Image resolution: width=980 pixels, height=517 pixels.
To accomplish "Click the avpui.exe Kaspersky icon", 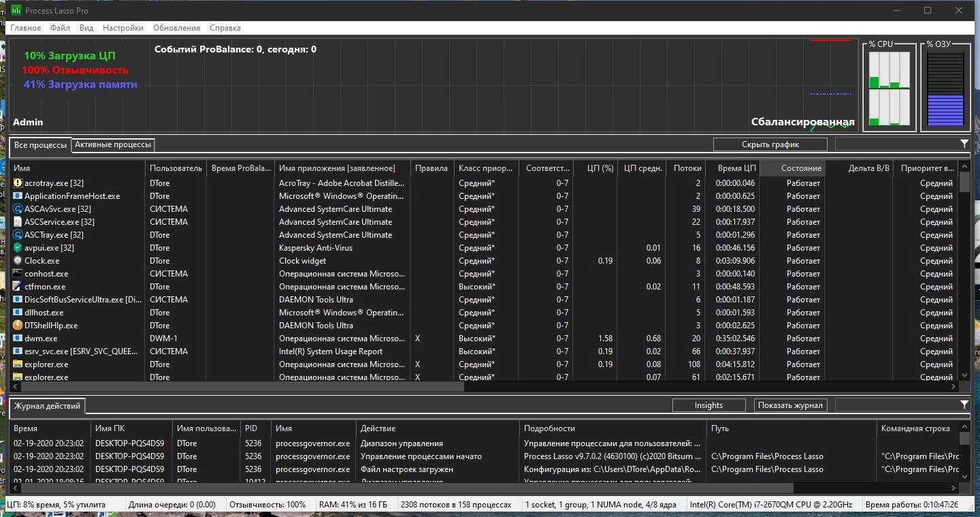I will click(x=18, y=248).
